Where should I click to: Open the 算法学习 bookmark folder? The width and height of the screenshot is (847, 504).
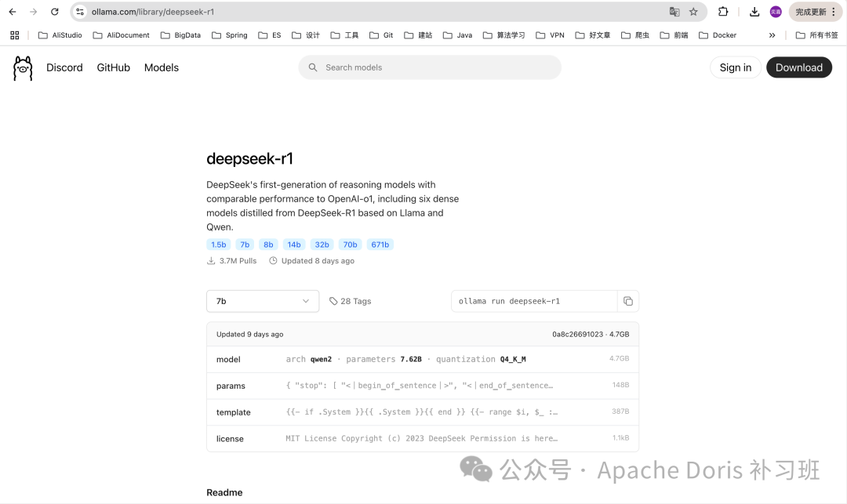pos(504,35)
